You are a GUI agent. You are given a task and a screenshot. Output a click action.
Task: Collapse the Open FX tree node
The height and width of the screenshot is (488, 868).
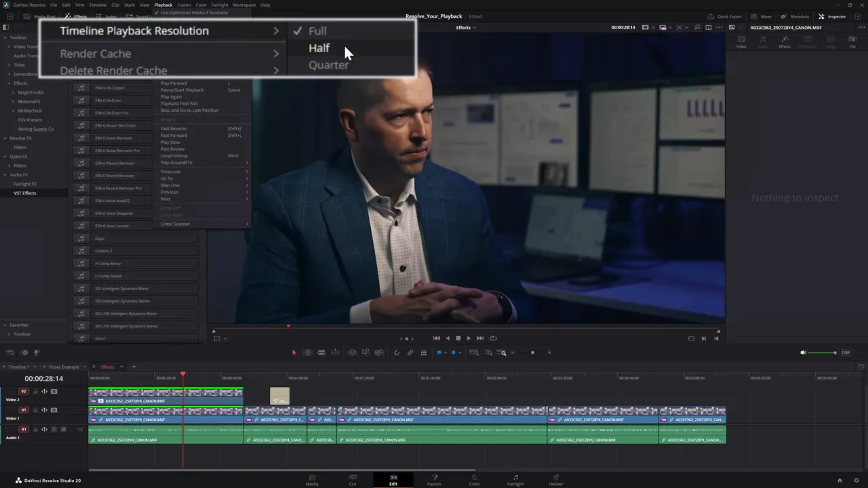[x=5, y=157]
